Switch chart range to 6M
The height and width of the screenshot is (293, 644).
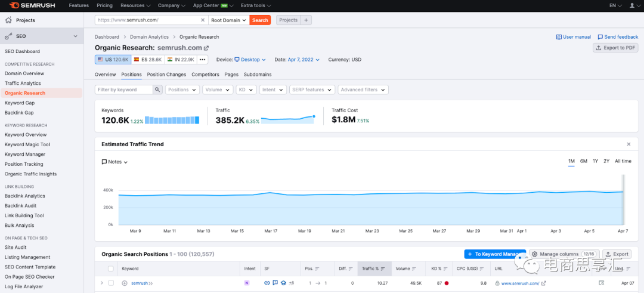pyautogui.click(x=584, y=161)
